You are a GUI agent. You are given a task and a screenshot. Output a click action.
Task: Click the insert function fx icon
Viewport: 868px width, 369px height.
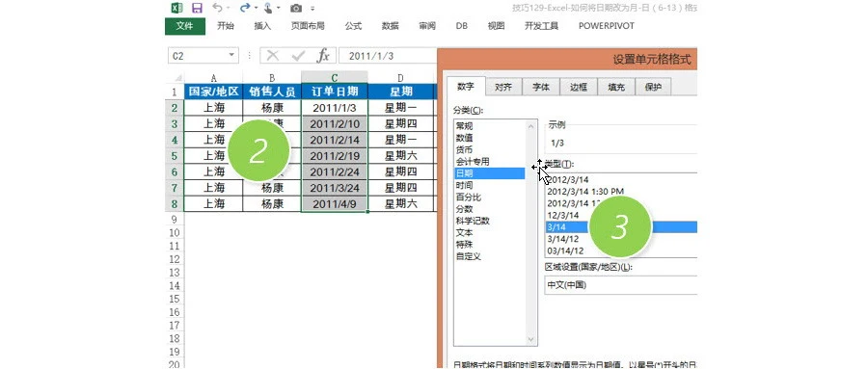tap(323, 55)
